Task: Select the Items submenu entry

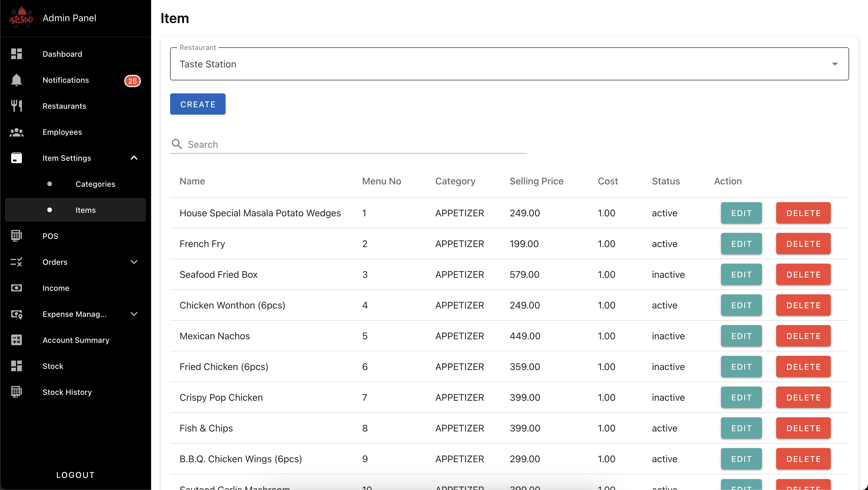Action: click(85, 210)
